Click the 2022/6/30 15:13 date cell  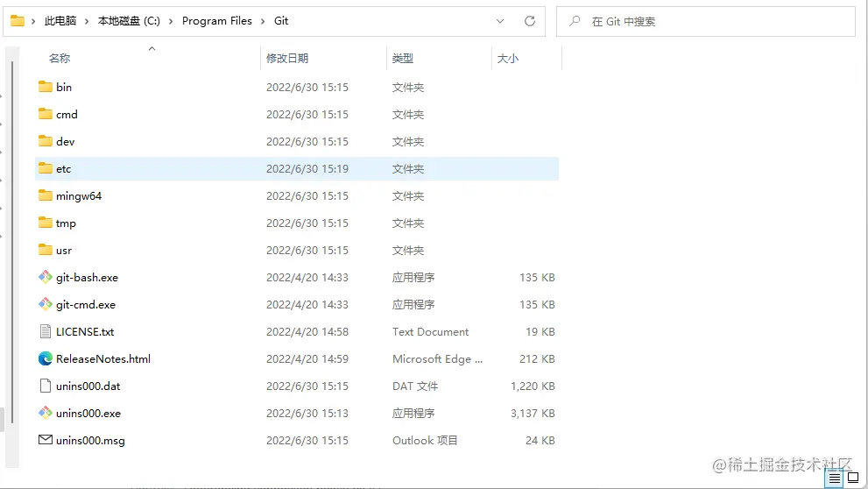(x=307, y=413)
